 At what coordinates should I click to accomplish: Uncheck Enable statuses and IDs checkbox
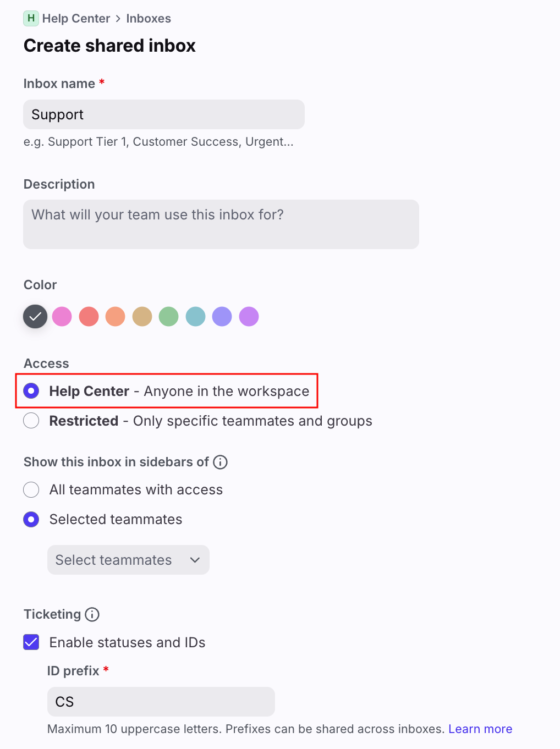(x=31, y=642)
